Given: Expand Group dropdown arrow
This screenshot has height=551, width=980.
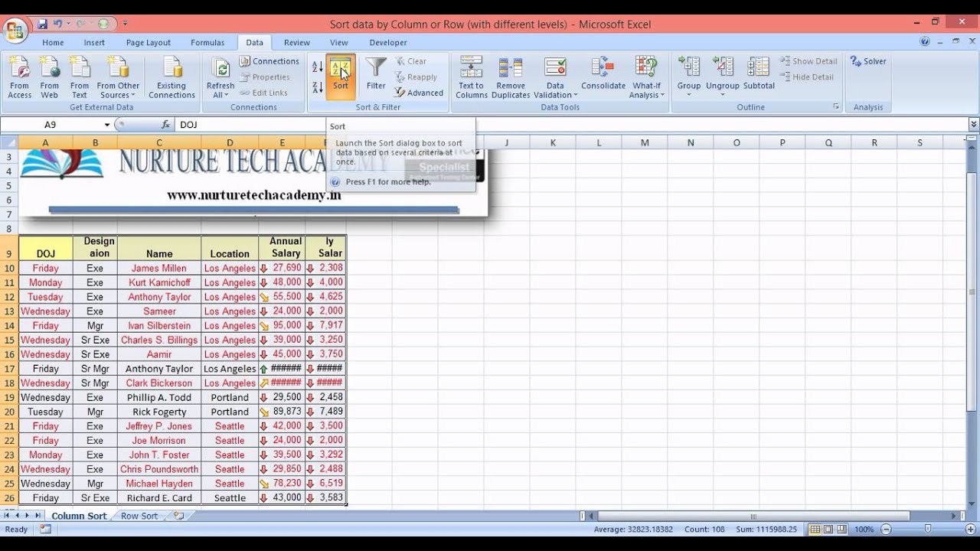Looking at the screenshot, I should pyautogui.click(x=688, y=95).
